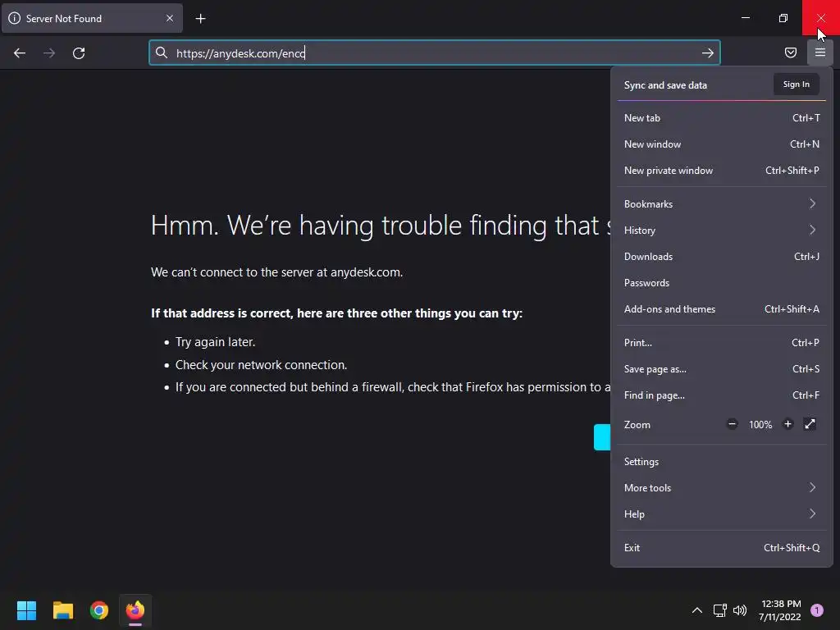This screenshot has width=840, height=630.
Task: Open the taskbar clock and date
Action: 780,610
